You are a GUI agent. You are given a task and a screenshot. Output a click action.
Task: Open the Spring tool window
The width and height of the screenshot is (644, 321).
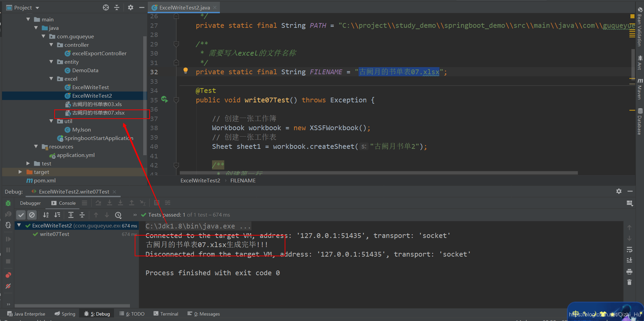(65, 314)
